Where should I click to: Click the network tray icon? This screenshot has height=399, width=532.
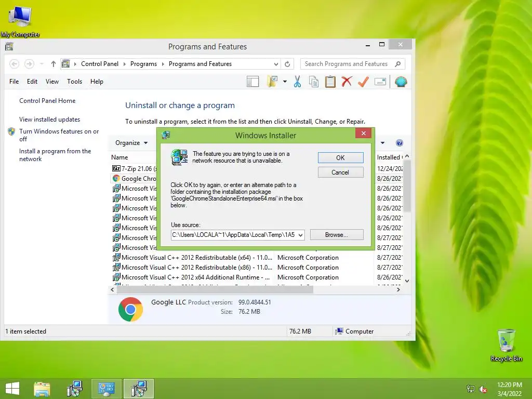tap(471, 389)
